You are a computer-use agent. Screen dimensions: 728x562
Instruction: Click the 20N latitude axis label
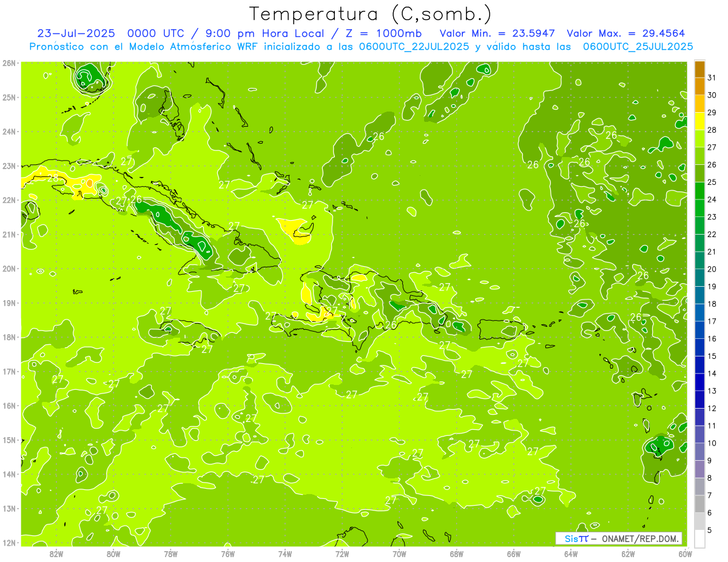9,269
